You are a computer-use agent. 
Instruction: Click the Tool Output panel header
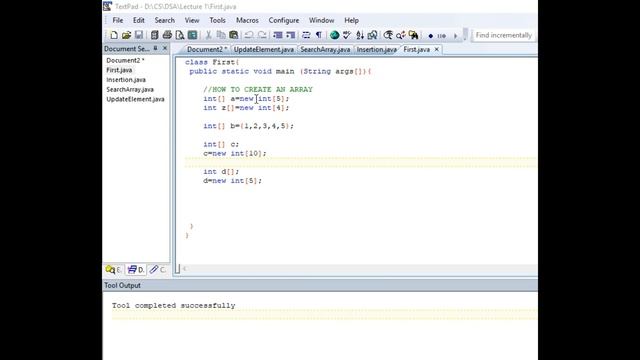coord(320,285)
